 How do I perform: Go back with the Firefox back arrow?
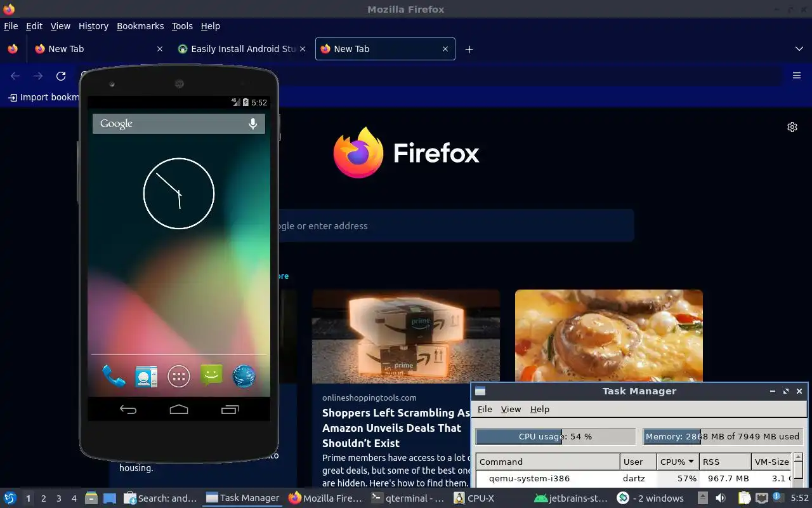tap(15, 76)
